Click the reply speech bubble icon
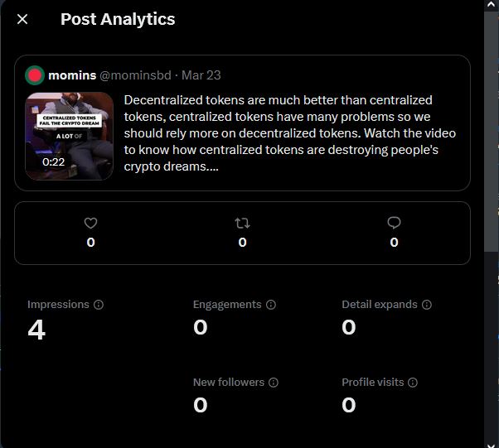Image resolution: width=499 pixels, height=448 pixels. 394,223
